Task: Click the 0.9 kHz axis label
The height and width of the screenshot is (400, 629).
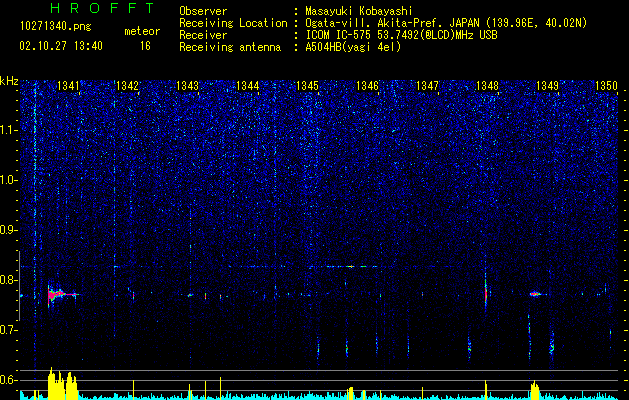Action: click(8, 230)
